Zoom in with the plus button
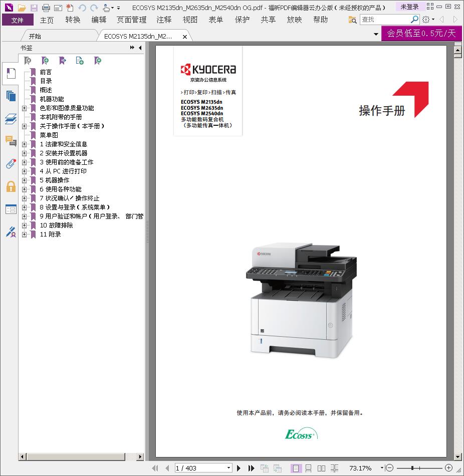Viewport: 464px width, 476px height. click(x=448, y=468)
